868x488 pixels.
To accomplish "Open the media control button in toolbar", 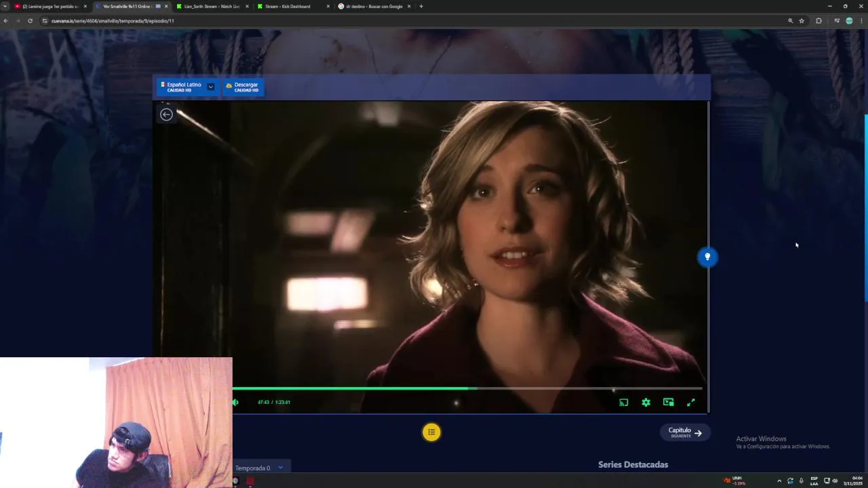I will 837,21.
